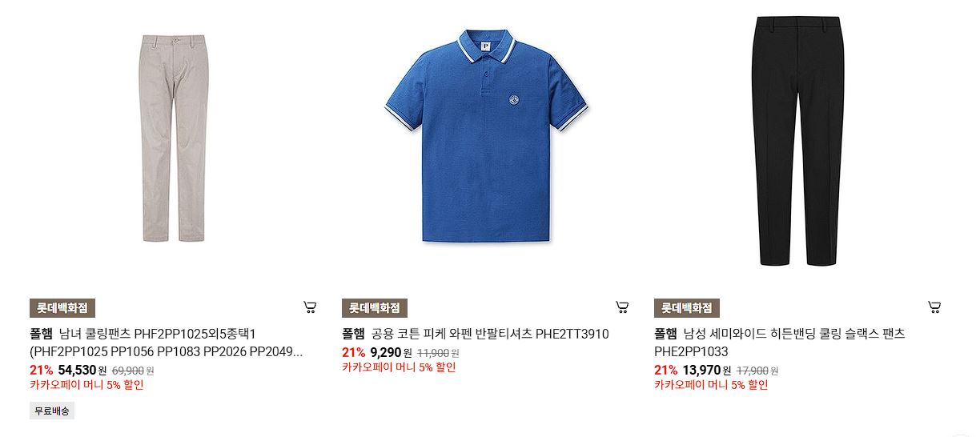Viewport: 980px width, 437px height.
Task: Click 롯데백화점 badge above the polo shirt title
Action: 375,308
